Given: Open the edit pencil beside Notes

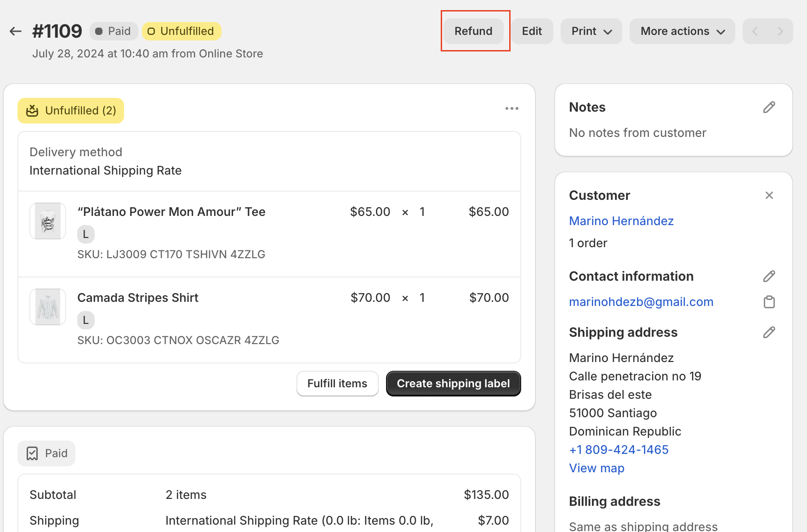Looking at the screenshot, I should pos(769,107).
